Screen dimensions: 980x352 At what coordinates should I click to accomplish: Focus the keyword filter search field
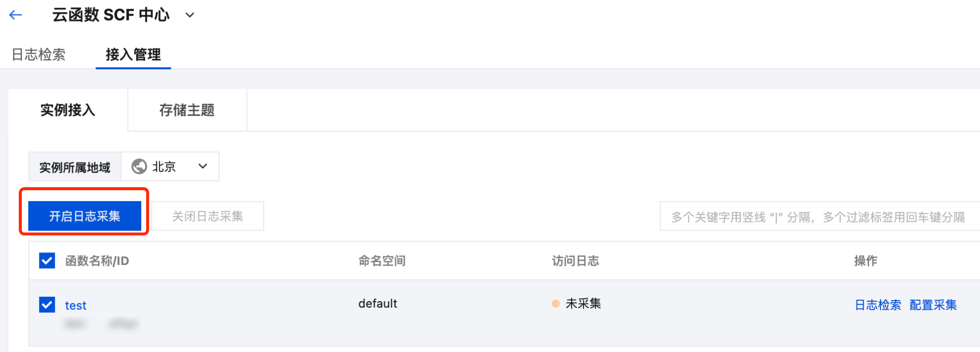point(818,217)
